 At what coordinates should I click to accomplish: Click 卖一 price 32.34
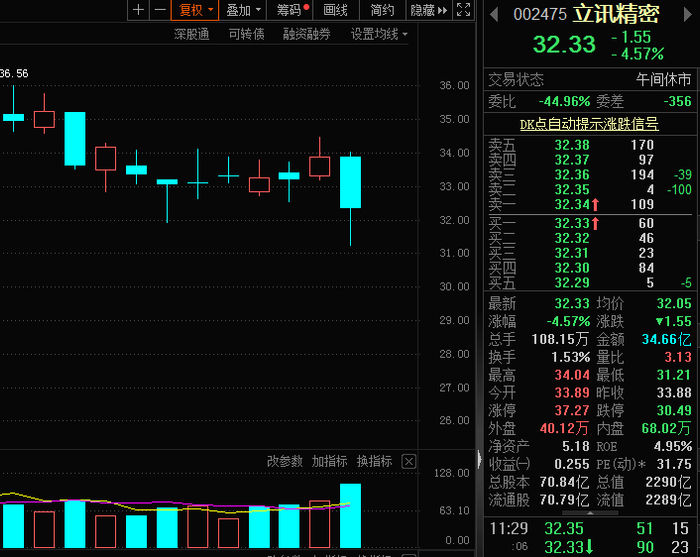pos(572,204)
